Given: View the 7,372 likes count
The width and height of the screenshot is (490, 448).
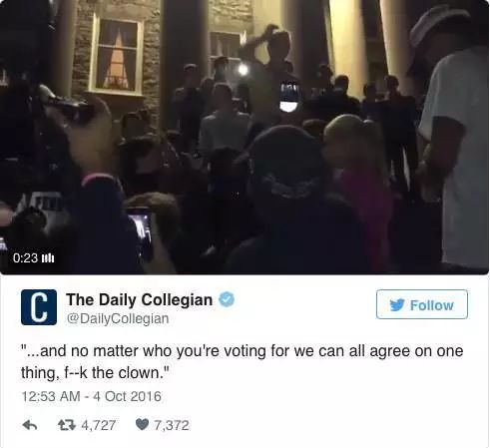Looking at the screenshot, I should (x=172, y=425).
